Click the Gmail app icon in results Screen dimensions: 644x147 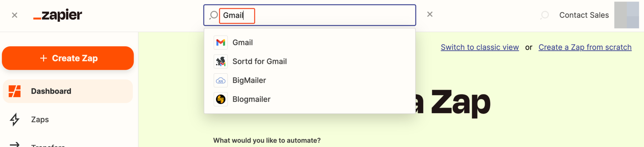[x=221, y=43]
